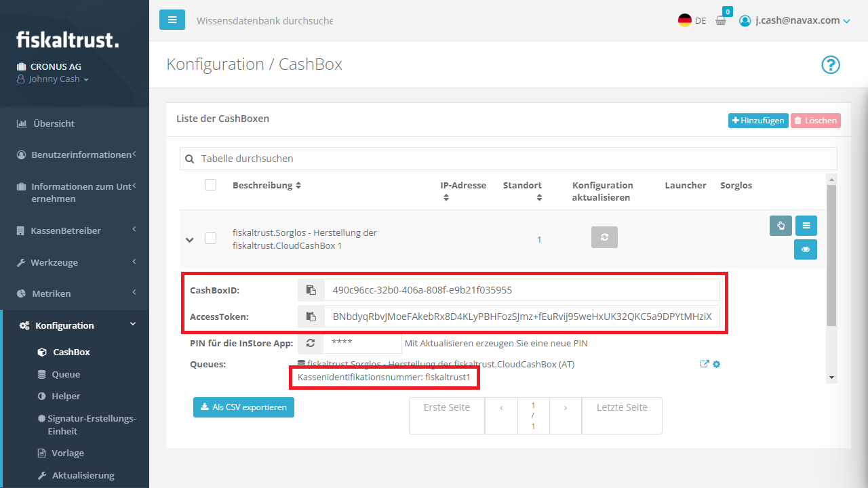Open Aktualisierung page in sidebar
The height and width of the screenshot is (488, 868).
(x=83, y=475)
